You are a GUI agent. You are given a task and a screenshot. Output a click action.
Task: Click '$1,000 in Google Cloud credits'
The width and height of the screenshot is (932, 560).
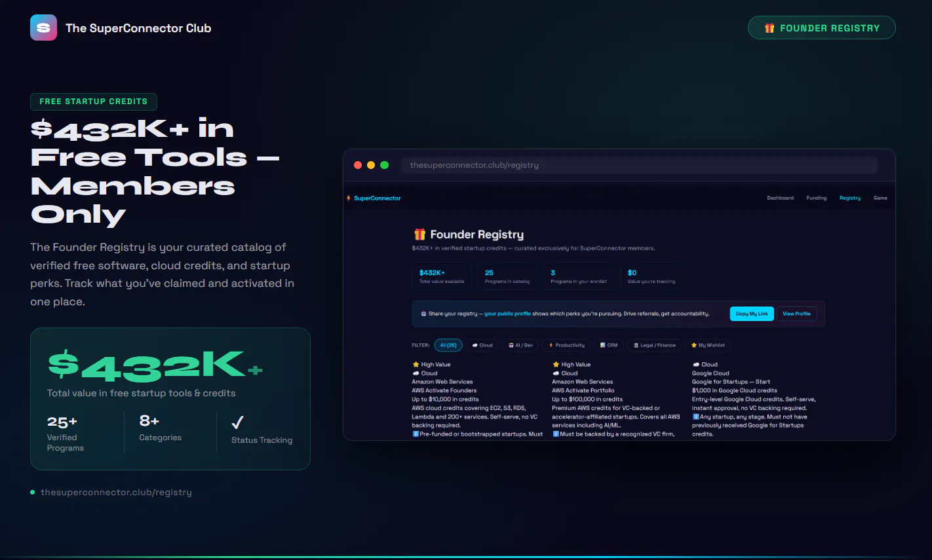coord(735,390)
